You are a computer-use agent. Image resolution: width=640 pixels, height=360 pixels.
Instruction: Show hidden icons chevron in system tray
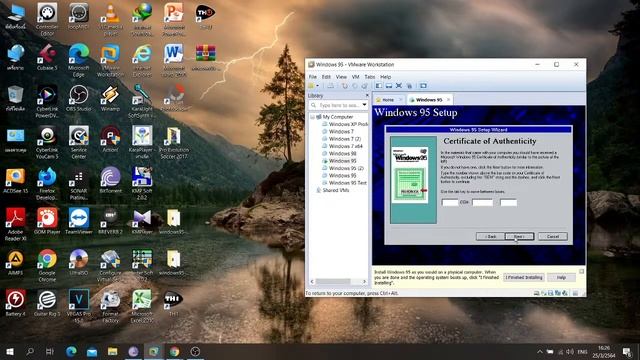540,351
